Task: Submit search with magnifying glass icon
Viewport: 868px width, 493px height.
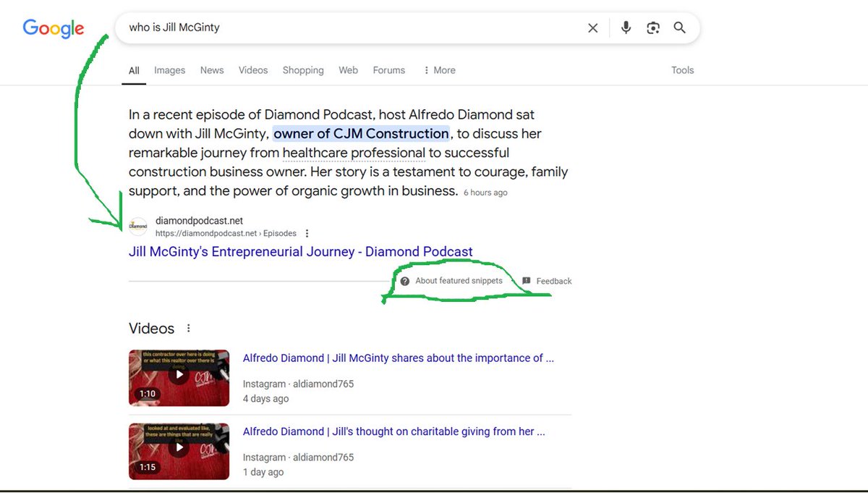Action: point(679,28)
